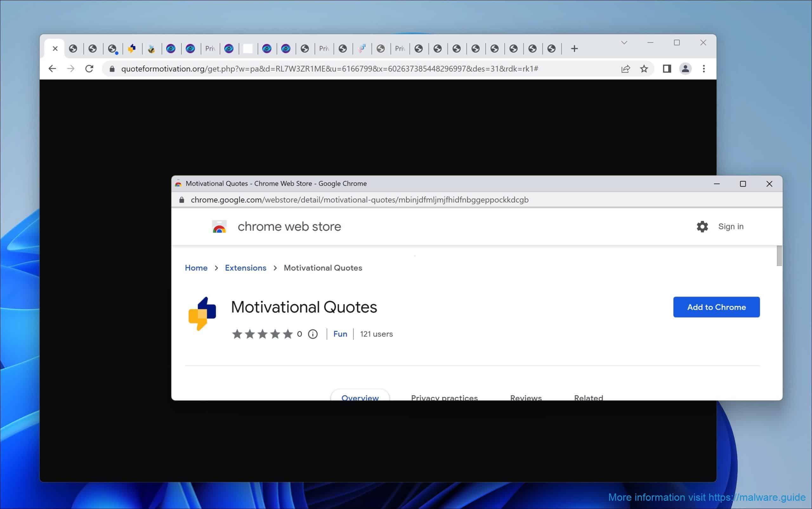Expand the tab search chevron
Screen dimensions: 812x509
(x=624, y=43)
